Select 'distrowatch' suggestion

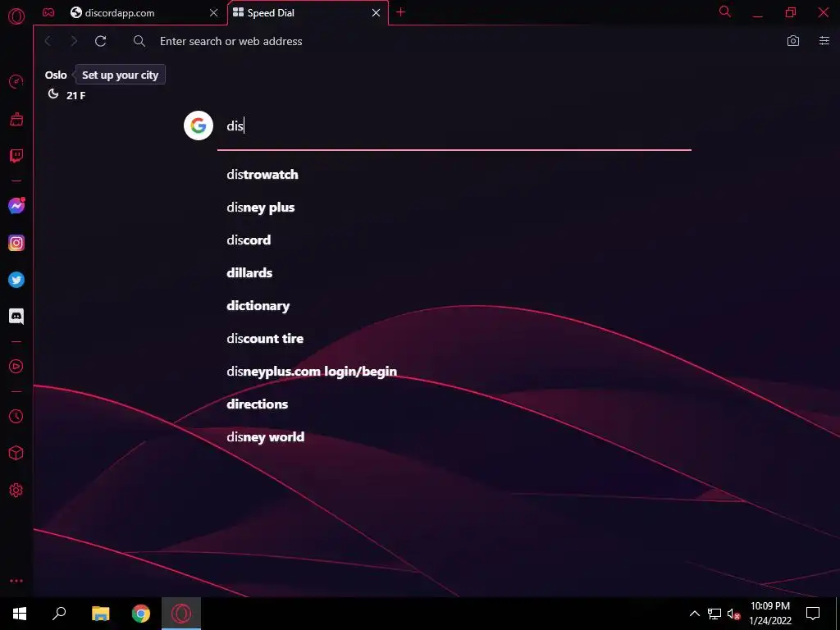[x=262, y=175]
